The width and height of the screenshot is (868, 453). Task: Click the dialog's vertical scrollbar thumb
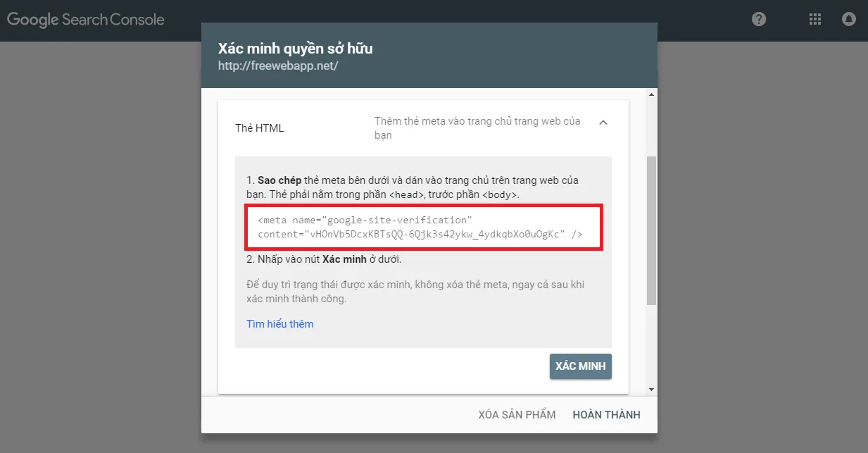tap(651, 230)
